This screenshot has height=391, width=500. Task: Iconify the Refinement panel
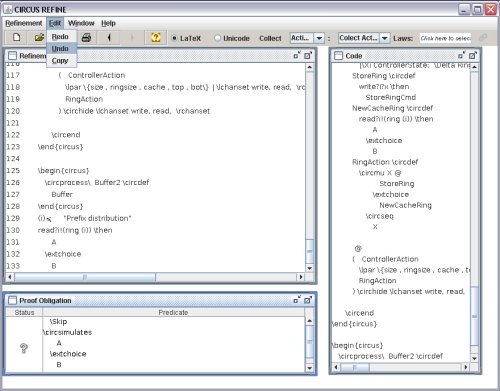tap(297, 55)
